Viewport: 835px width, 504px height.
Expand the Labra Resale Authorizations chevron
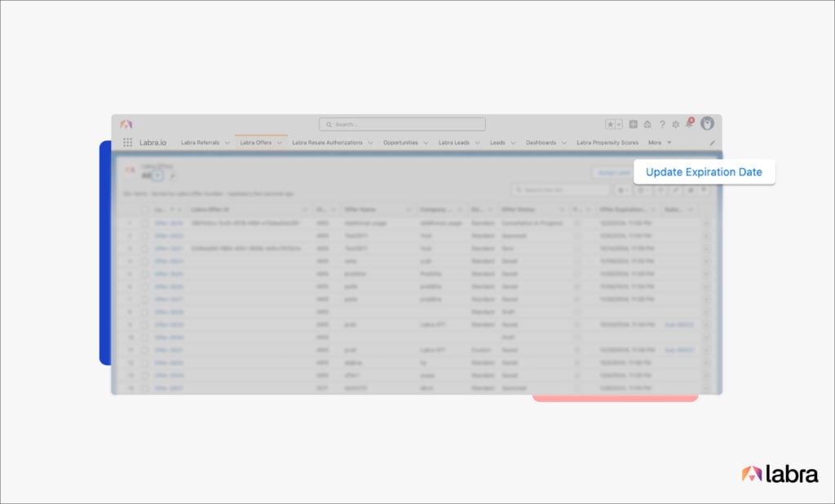tap(371, 143)
